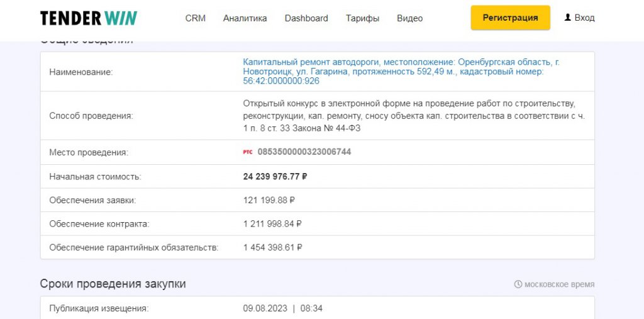This screenshot has width=644, height=319.
Task: Click the publication date 09.08.2023
Action: pos(265,308)
